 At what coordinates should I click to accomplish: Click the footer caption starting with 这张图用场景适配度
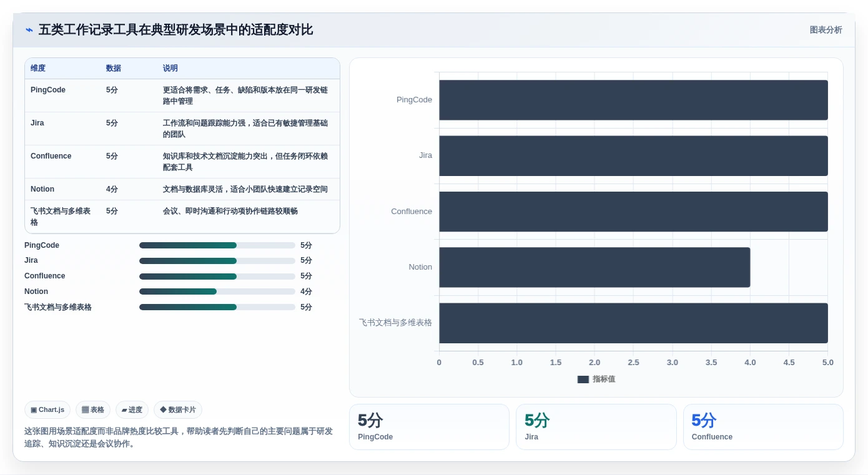[179, 438]
